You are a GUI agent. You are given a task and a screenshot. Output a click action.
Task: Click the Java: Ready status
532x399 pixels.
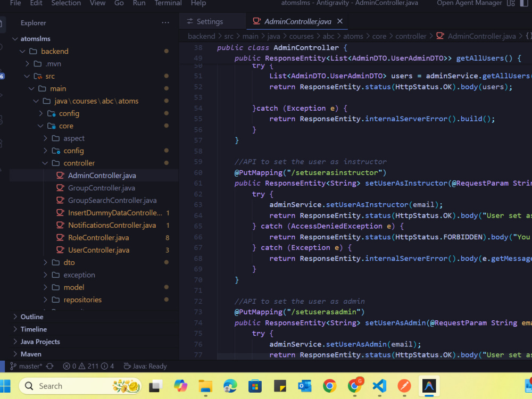point(145,366)
